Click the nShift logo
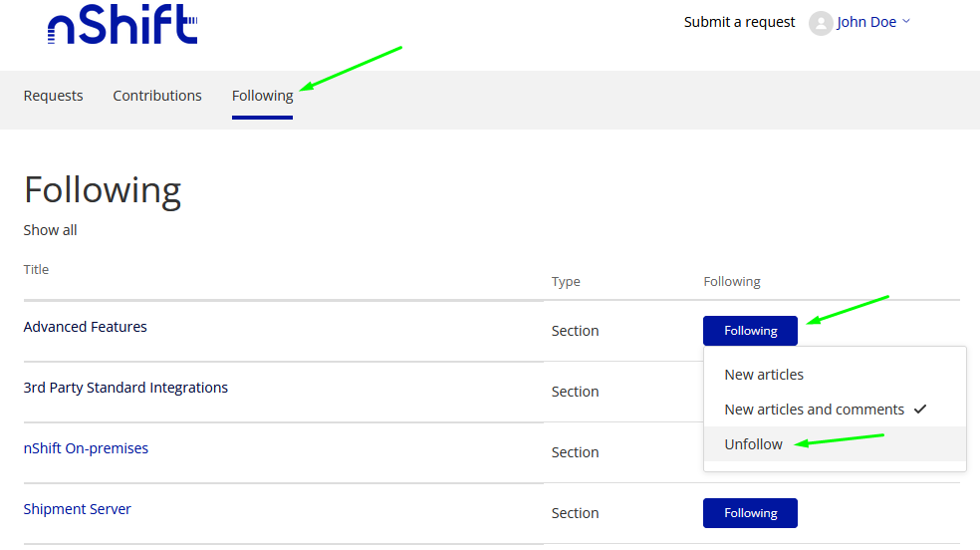980x550 pixels. 122,24
